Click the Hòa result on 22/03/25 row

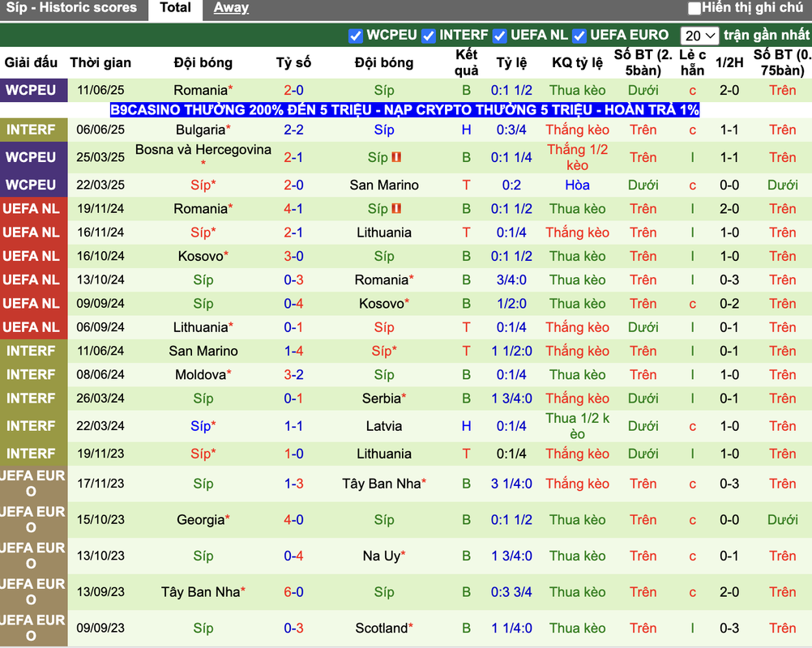(577, 185)
